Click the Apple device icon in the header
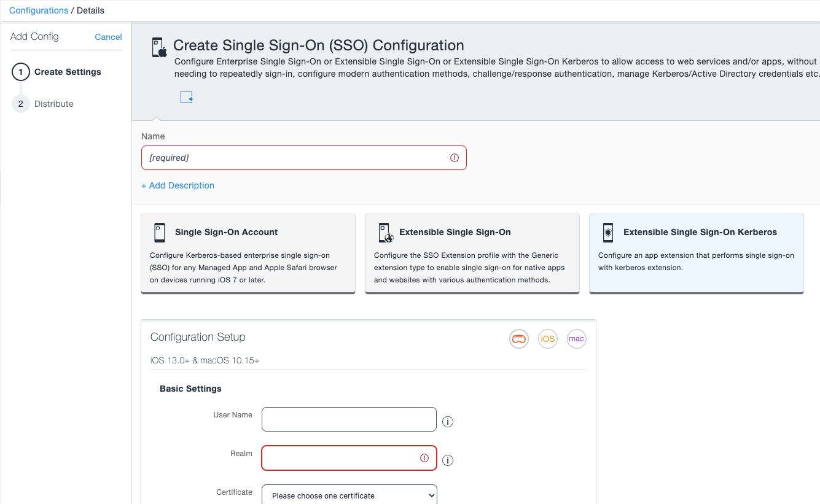Screen dimensions: 820x504 [x=158, y=46]
